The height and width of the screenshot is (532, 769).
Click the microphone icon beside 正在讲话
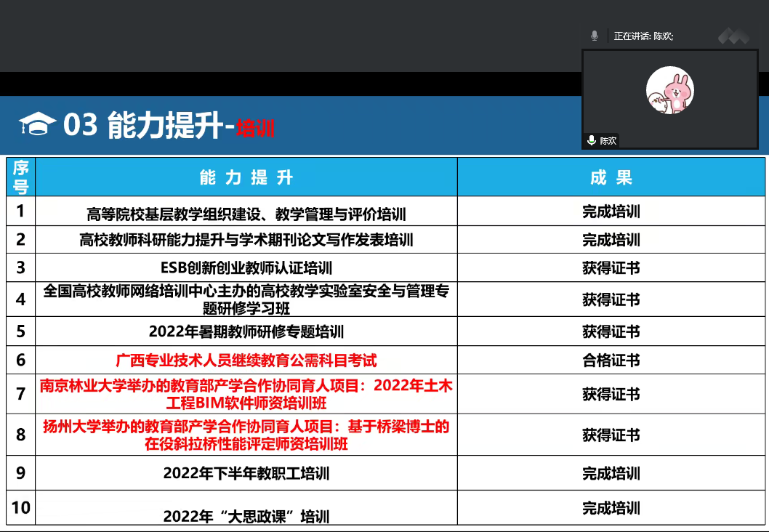coord(595,36)
